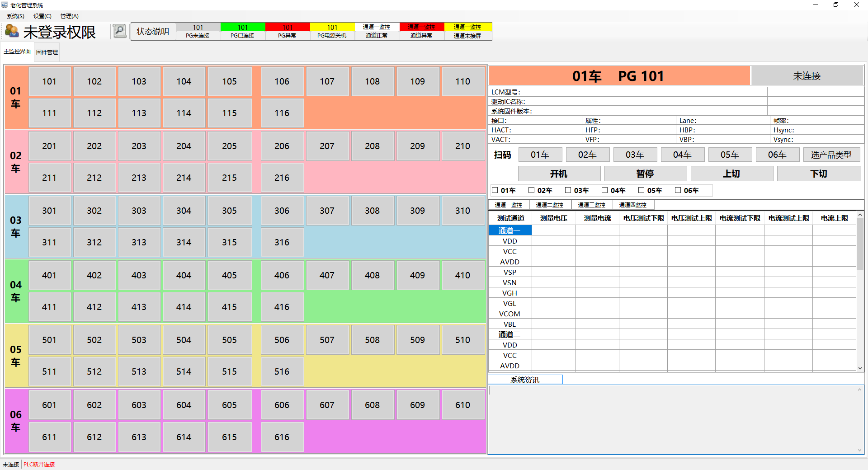Select the 通道一 row in table
Image resolution: width=868 pixels, height=470 pixels.
click(x=509, y=230)
